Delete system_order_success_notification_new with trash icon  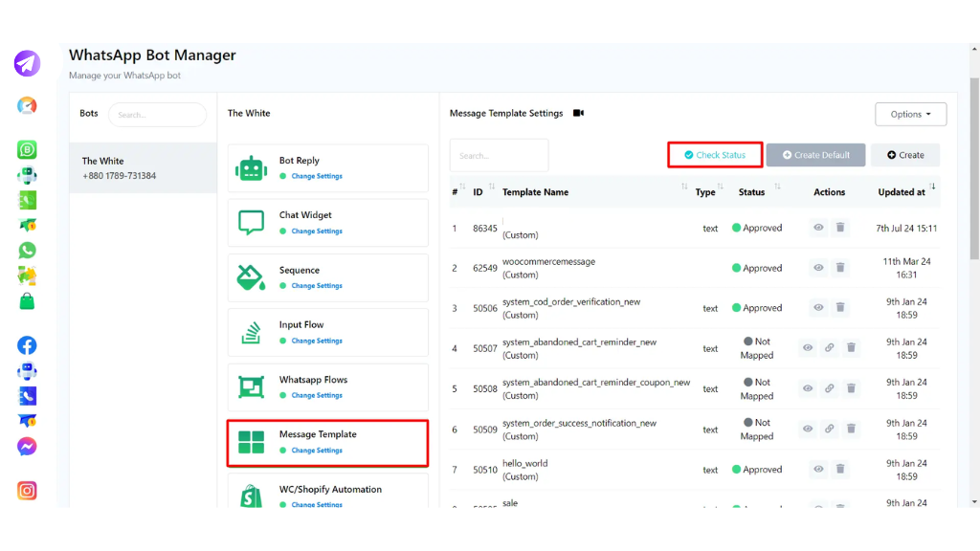point(851,429)
